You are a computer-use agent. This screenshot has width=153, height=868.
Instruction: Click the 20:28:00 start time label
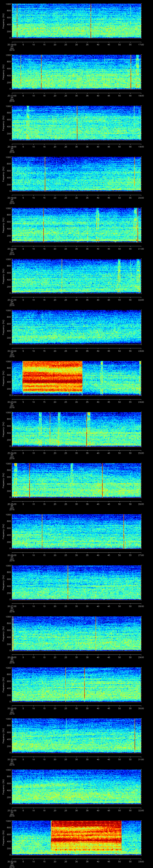pos(12,657)
